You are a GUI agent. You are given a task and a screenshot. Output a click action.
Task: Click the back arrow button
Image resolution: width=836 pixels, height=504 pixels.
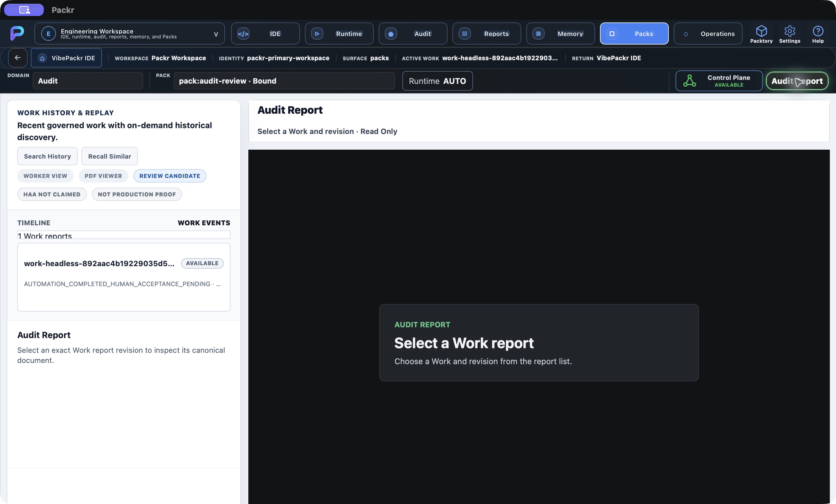(18, 58)
